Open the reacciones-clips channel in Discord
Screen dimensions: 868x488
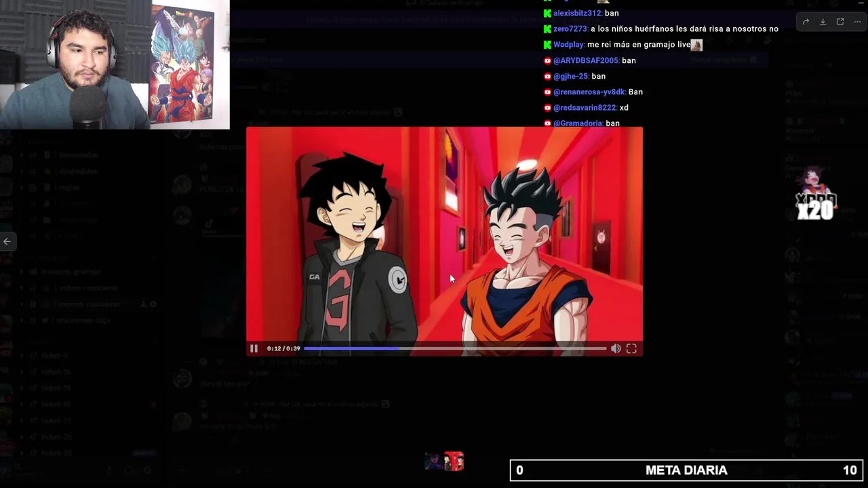83,321
